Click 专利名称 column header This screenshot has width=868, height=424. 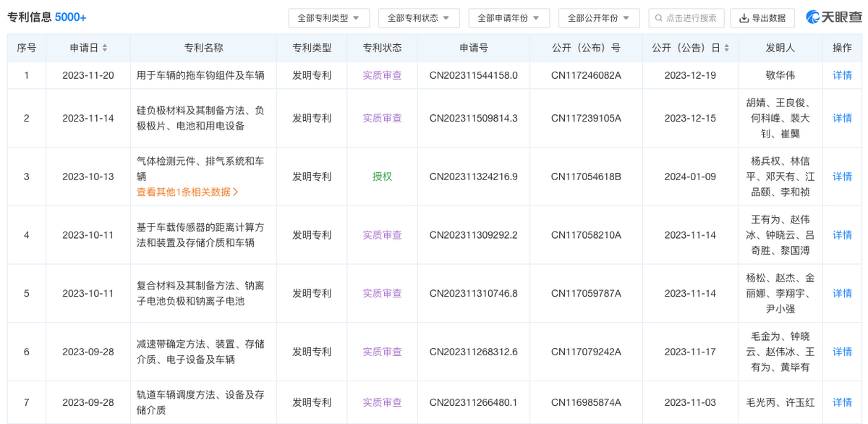[203, 48]
